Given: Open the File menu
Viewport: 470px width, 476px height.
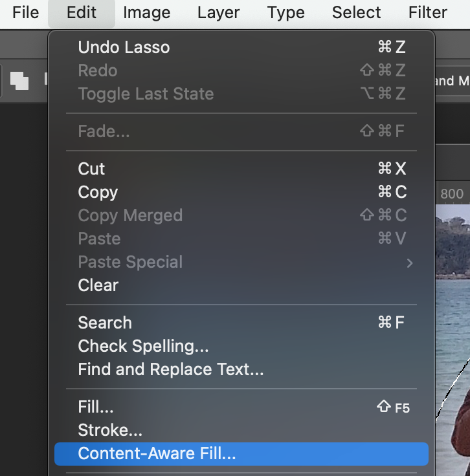Looking at the screenshot, I should (26, 12).
